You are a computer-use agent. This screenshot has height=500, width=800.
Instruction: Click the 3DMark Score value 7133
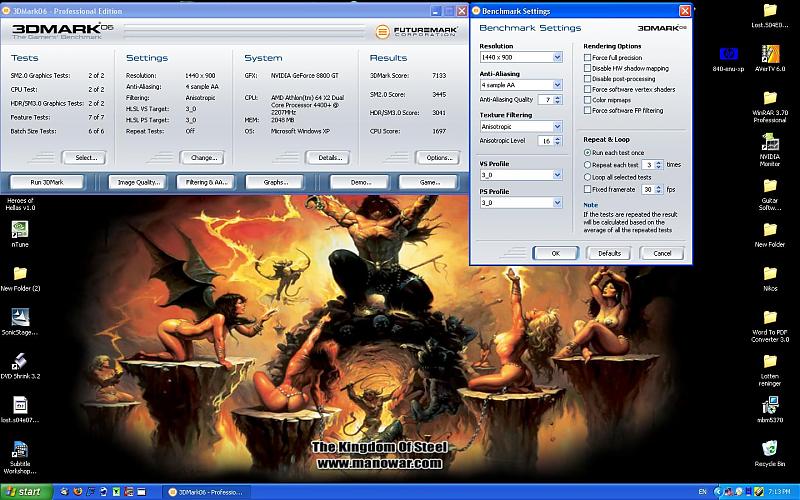(439, 76)
